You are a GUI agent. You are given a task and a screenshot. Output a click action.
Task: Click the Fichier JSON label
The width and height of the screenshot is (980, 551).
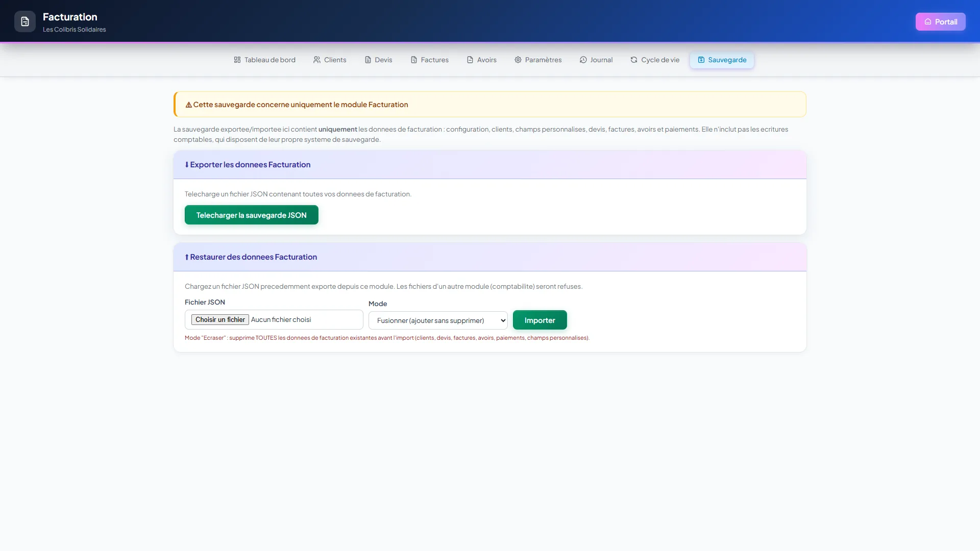(205, 302)
